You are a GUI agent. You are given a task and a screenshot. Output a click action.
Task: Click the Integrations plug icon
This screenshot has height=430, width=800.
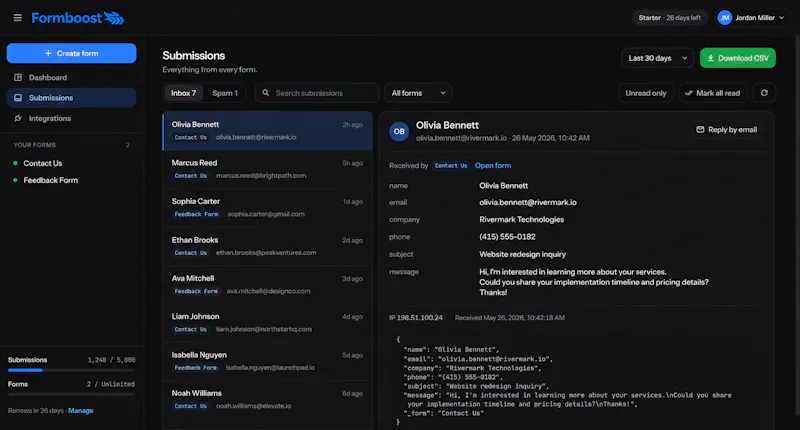tap(18, 118)
